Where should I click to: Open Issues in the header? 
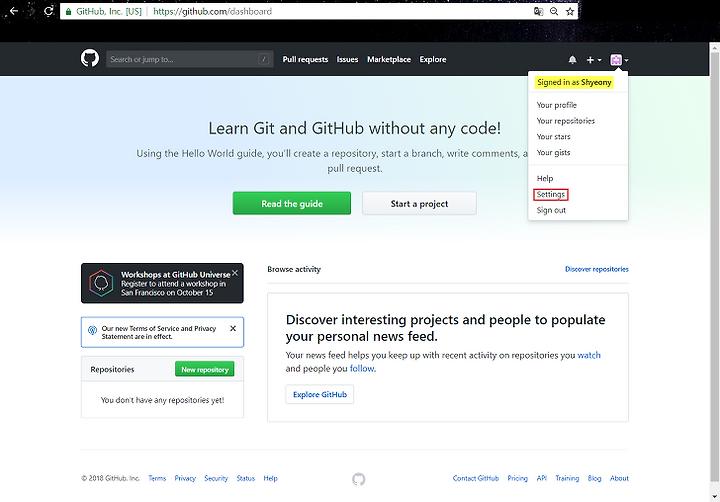[347, 59]
